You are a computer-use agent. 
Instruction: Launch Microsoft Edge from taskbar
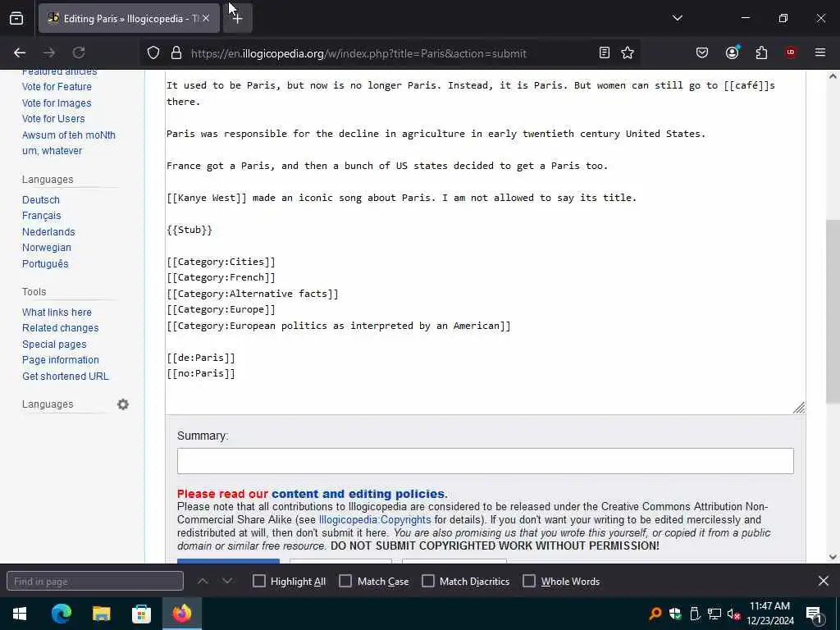[61, 614]
